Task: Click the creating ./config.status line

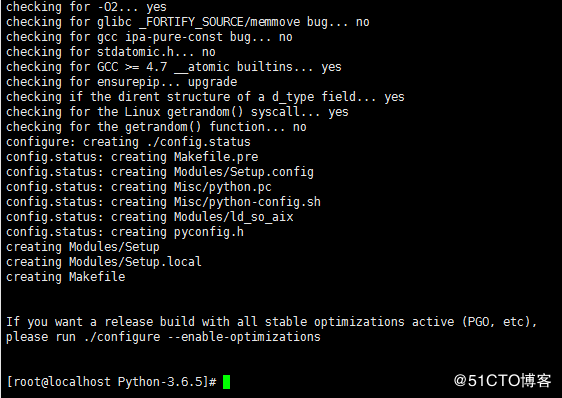Action: pos(128,142)
